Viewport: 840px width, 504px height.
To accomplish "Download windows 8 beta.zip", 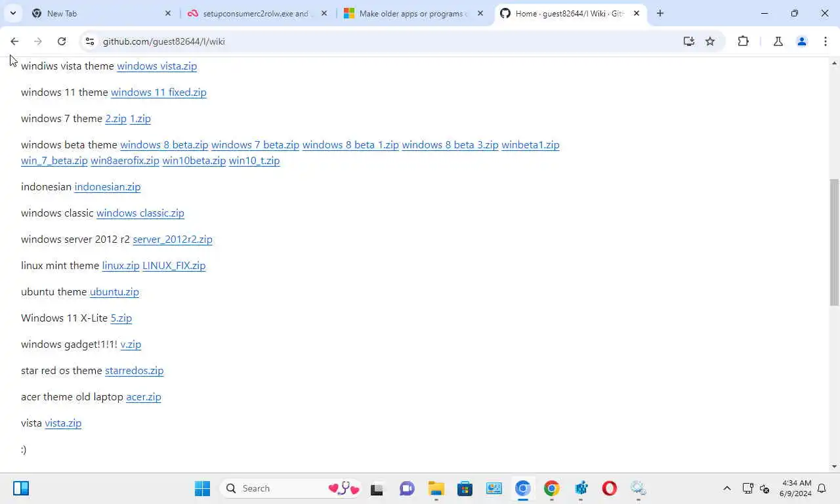I will pyautogui.click(x=164, y=145).
